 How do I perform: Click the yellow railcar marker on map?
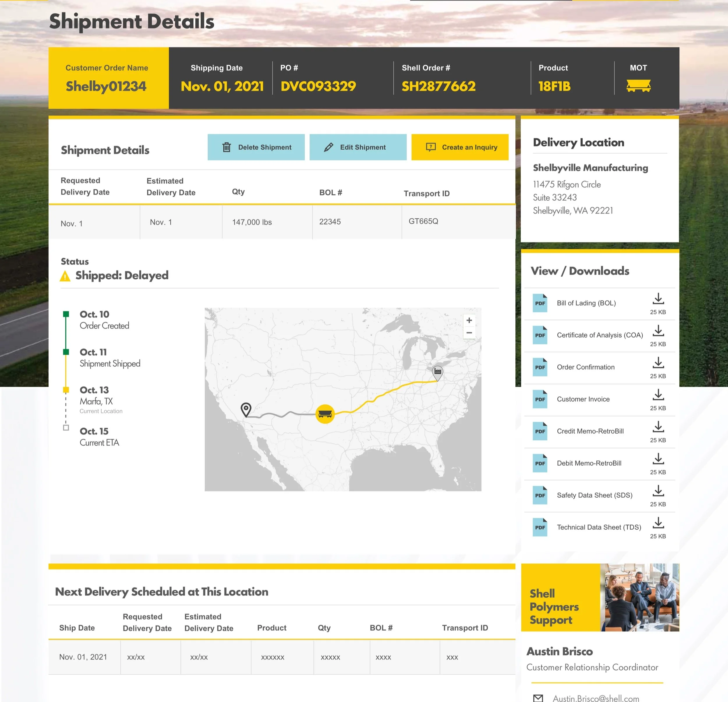coord(325,413)
